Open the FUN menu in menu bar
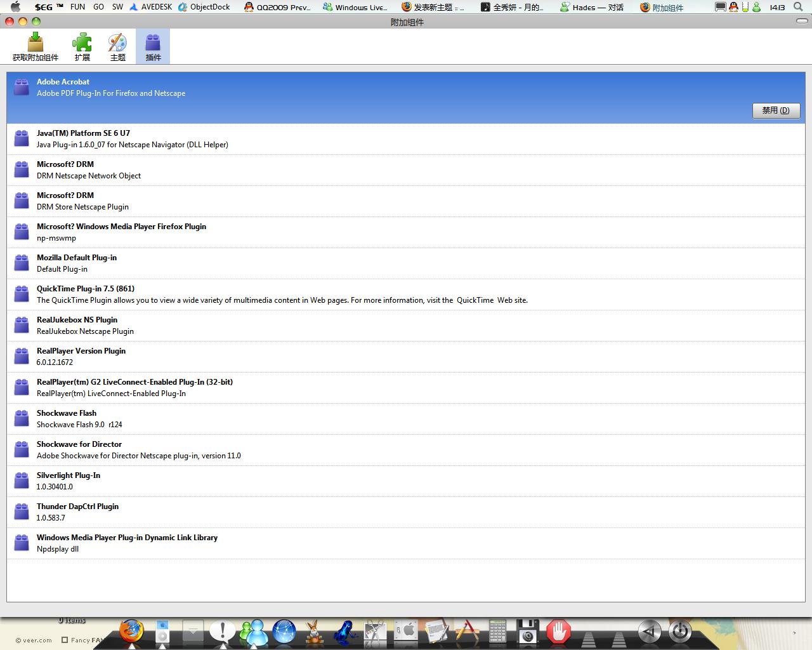 pos(77,7)
